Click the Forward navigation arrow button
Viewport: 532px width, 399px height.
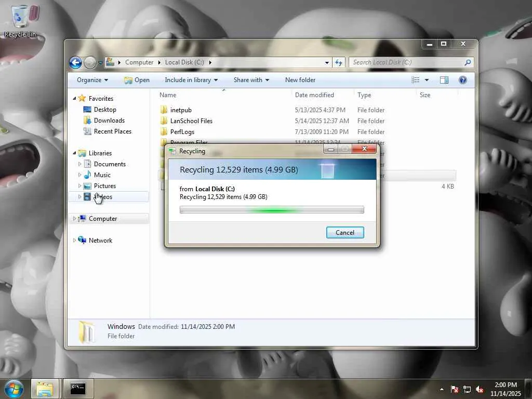click(x=90, y=62)
